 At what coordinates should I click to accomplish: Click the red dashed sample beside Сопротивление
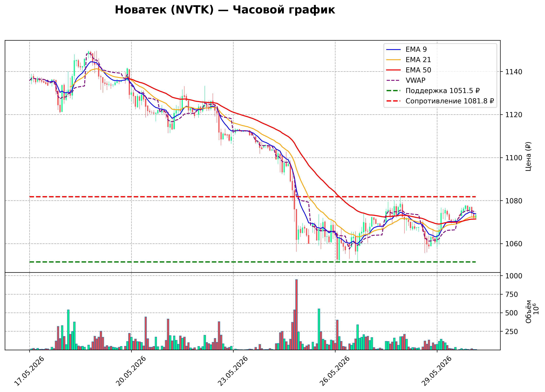coord(393,101)
